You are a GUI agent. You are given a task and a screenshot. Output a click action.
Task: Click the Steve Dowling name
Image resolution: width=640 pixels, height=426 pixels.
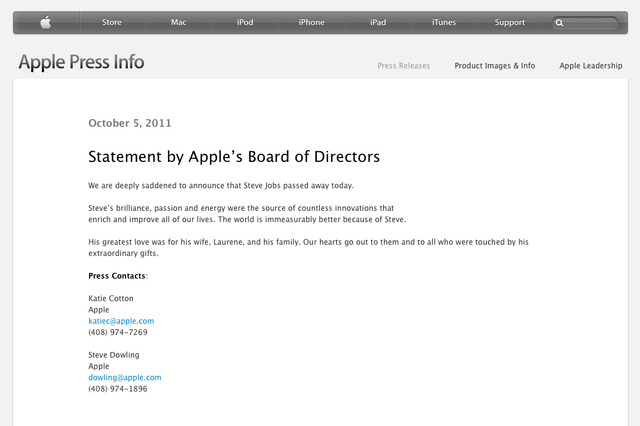(x=114, y=355)
